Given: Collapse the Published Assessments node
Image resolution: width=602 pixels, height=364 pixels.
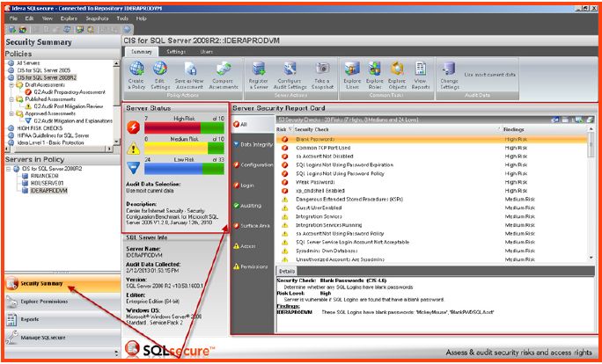Looking at the screenshot, I should click(11, 99).
